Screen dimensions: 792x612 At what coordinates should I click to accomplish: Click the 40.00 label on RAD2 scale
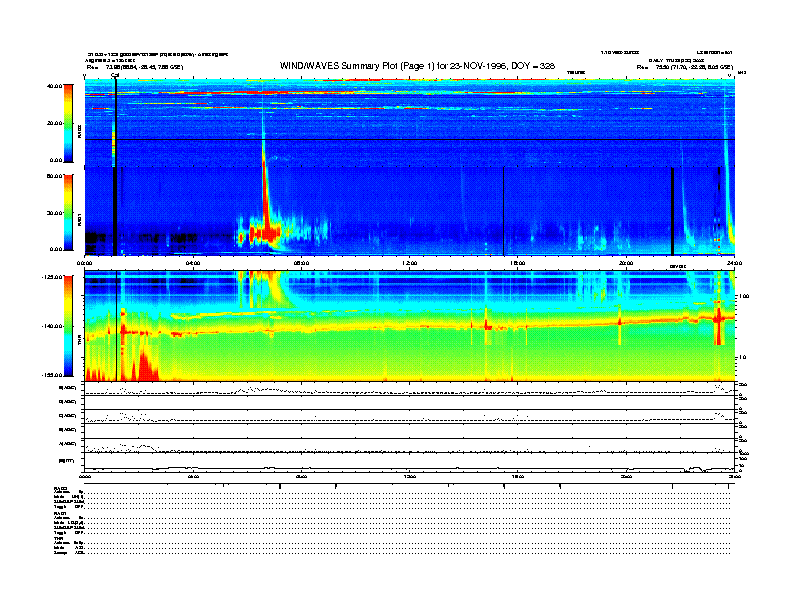[54, 86]
